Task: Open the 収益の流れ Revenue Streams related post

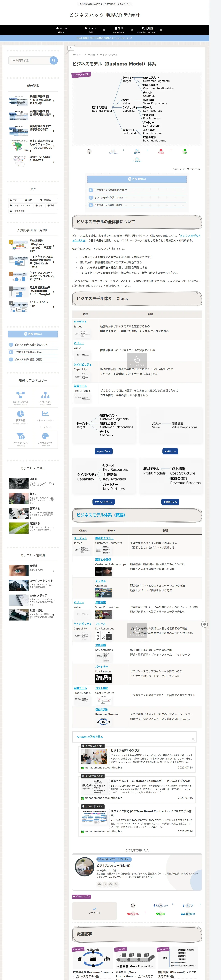Action: click(x=93, y=962)
